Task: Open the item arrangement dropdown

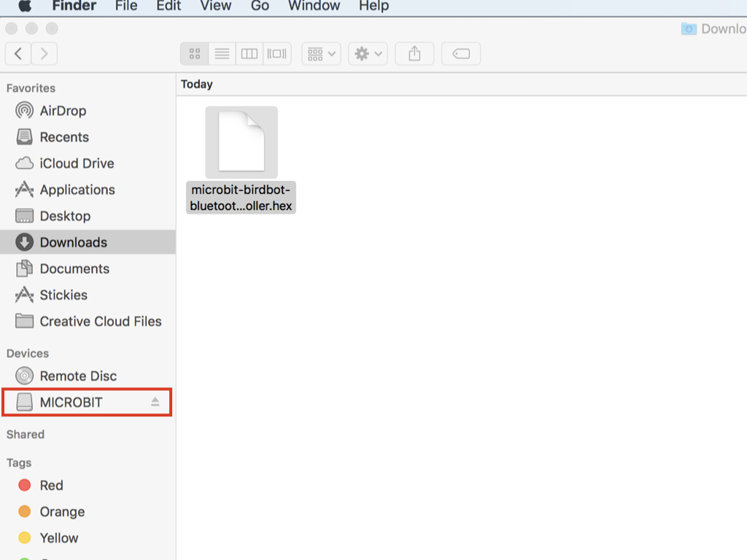Action: click(321, 53)
